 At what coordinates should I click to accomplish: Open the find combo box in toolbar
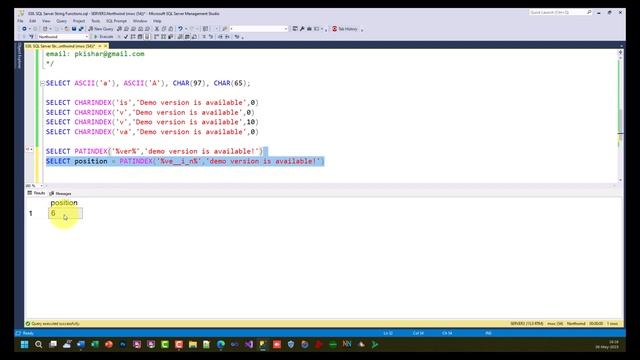259,29
